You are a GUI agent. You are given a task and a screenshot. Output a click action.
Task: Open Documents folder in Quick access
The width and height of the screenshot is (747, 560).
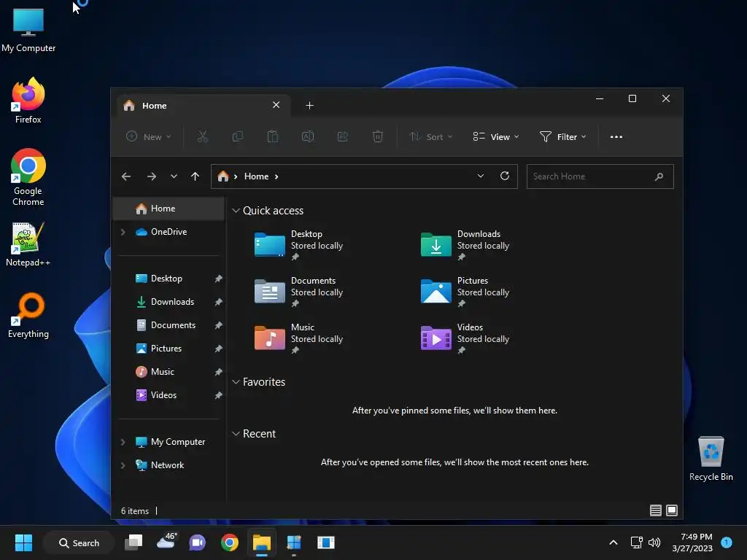click(298, 292)
